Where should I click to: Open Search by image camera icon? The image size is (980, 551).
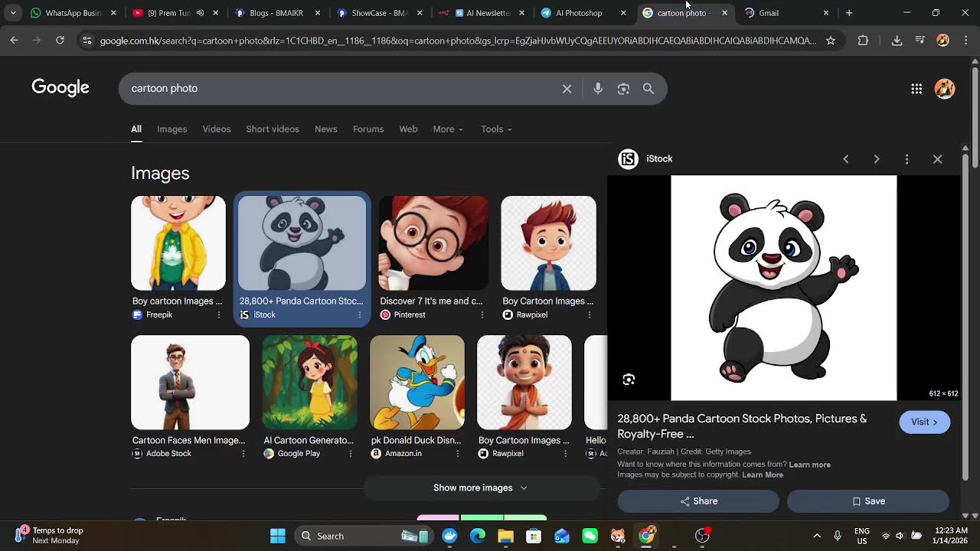pos(623,89)
